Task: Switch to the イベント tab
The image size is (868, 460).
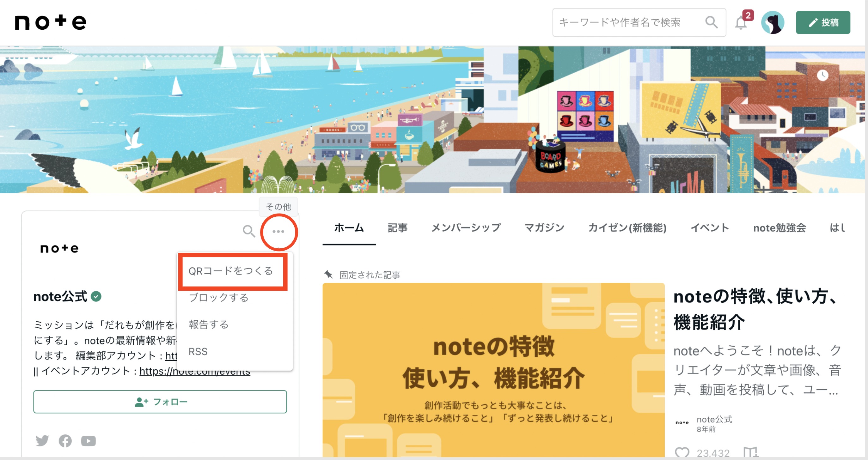Action: pos(710,228)
